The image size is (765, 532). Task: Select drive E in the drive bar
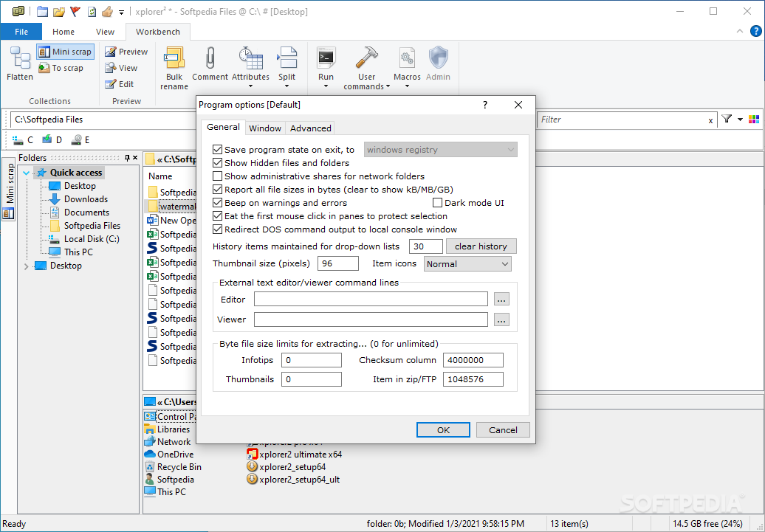pos(80,140)
